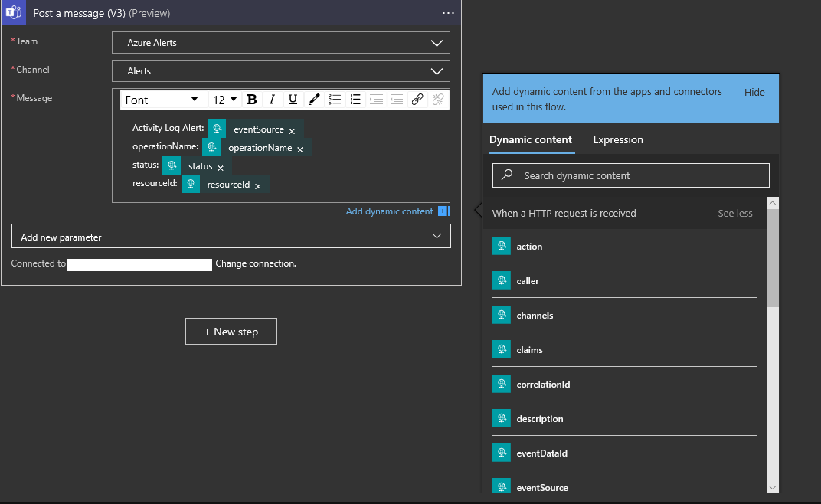821x504 pixels.
Task: Open the Font family dropdown
Action: point(162,100)
